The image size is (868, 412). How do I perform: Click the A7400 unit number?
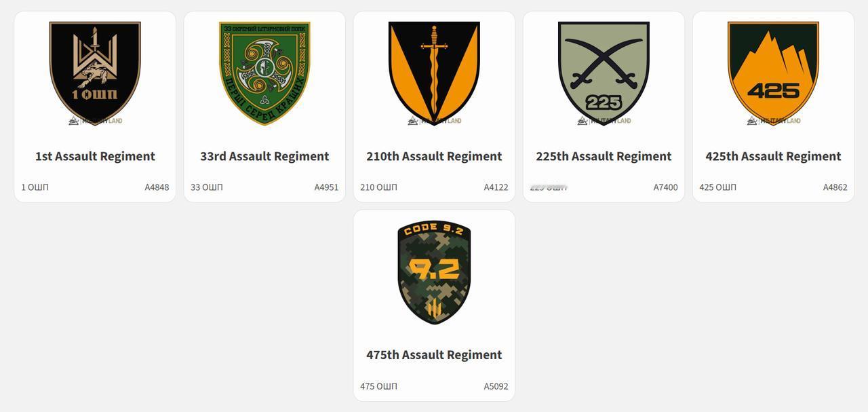click(x=665, y=187)
